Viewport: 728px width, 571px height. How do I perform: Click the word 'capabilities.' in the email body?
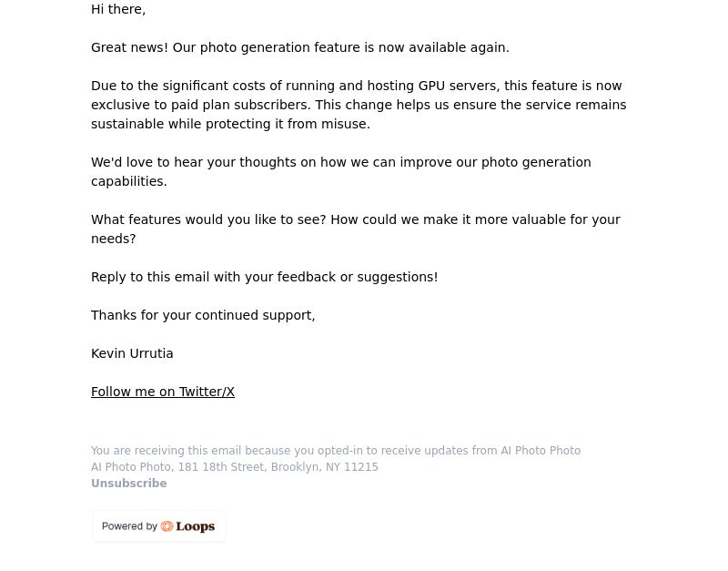pos(128,181)
